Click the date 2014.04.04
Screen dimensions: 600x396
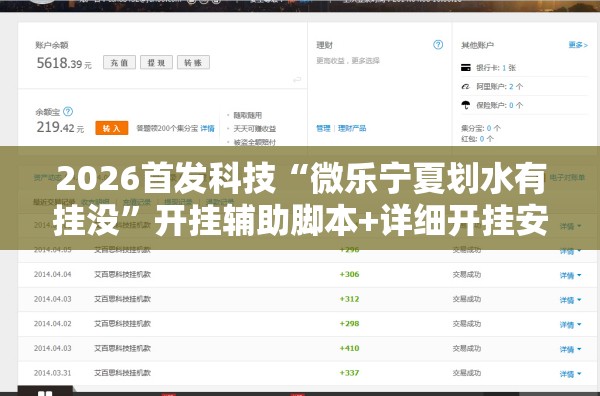pos(52,274)
